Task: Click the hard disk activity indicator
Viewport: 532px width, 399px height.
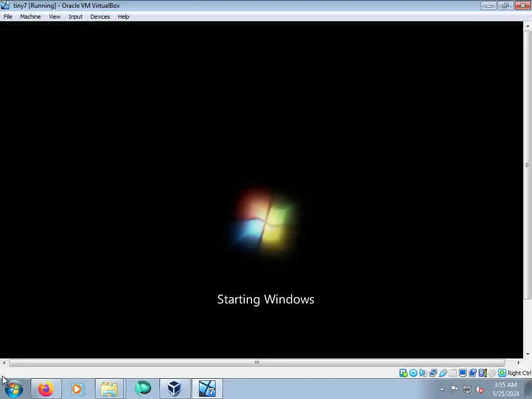Action: click(x=403, y=373)
